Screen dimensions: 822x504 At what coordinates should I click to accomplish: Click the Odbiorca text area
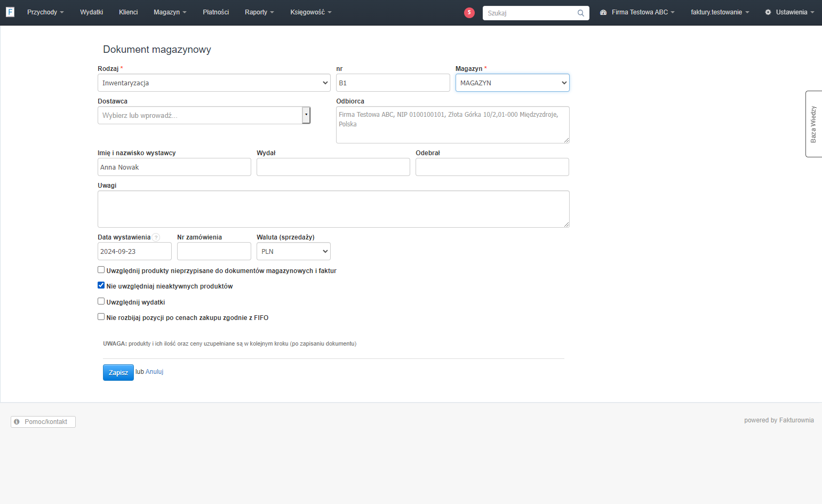(452, 125)
